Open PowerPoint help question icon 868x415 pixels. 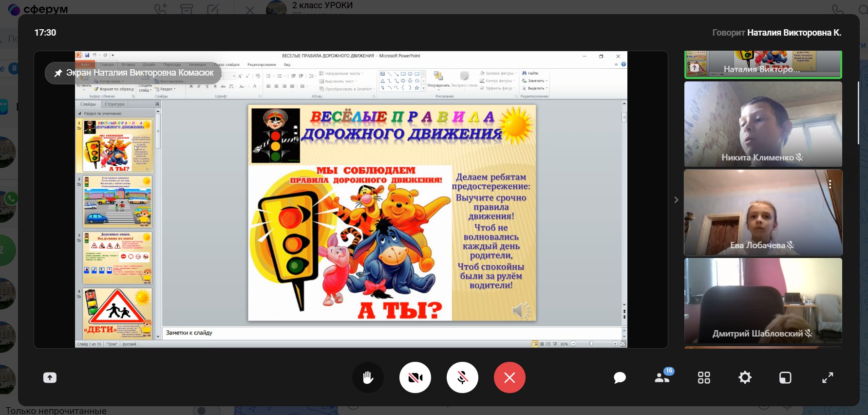(623, 64)
